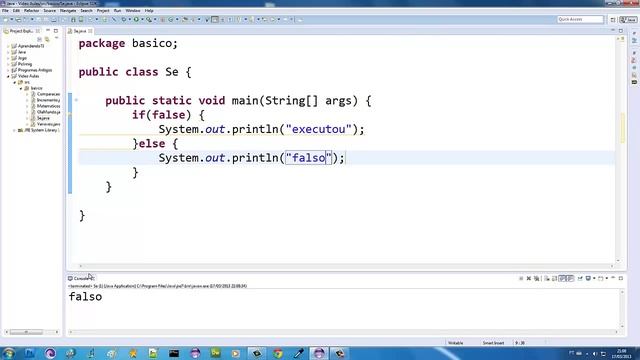
Task: Click the system clock in tray
Action: click(621, 353)
